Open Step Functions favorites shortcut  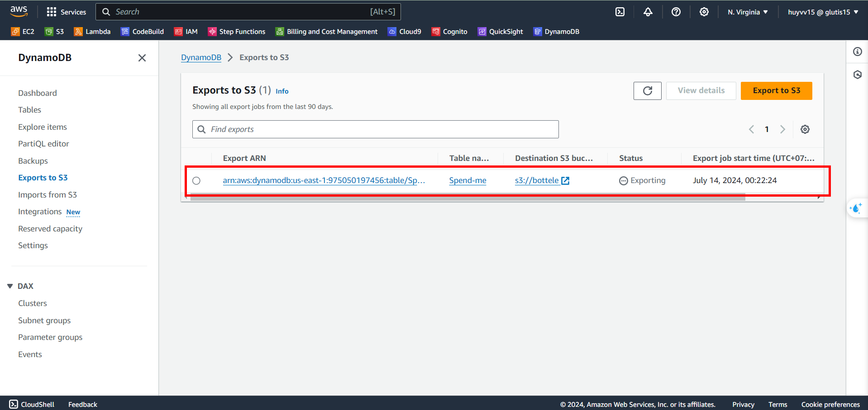pyautogui.click(x=237, y=31)
